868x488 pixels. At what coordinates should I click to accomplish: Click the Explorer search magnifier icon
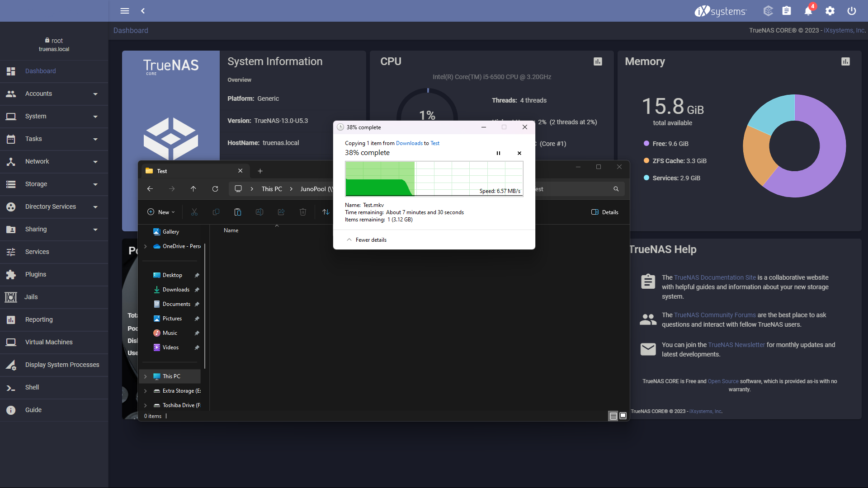tap(616, 189)
